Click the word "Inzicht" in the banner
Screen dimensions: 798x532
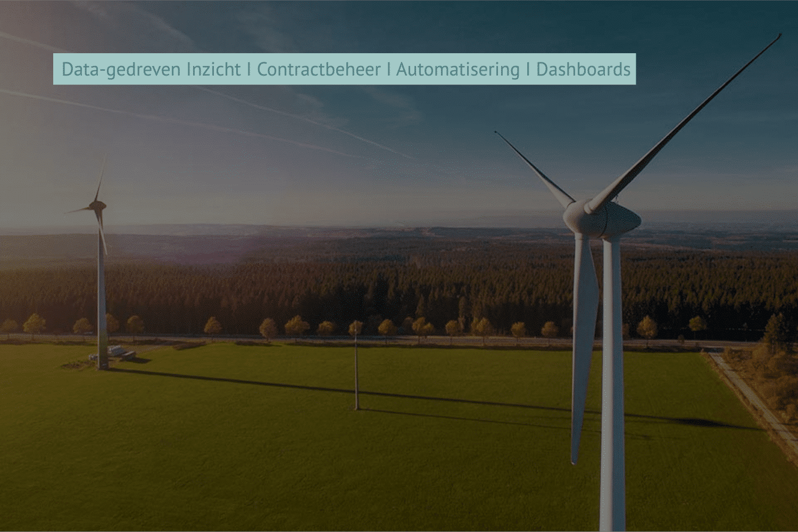click(x=213, y=69)
